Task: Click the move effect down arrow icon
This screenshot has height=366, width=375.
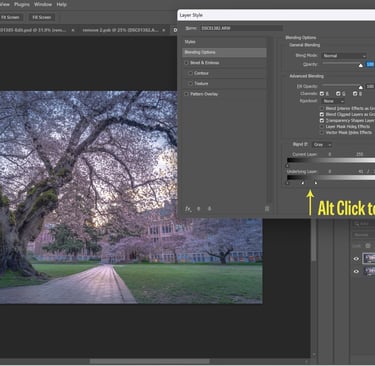Action: (x=209, y=209)
